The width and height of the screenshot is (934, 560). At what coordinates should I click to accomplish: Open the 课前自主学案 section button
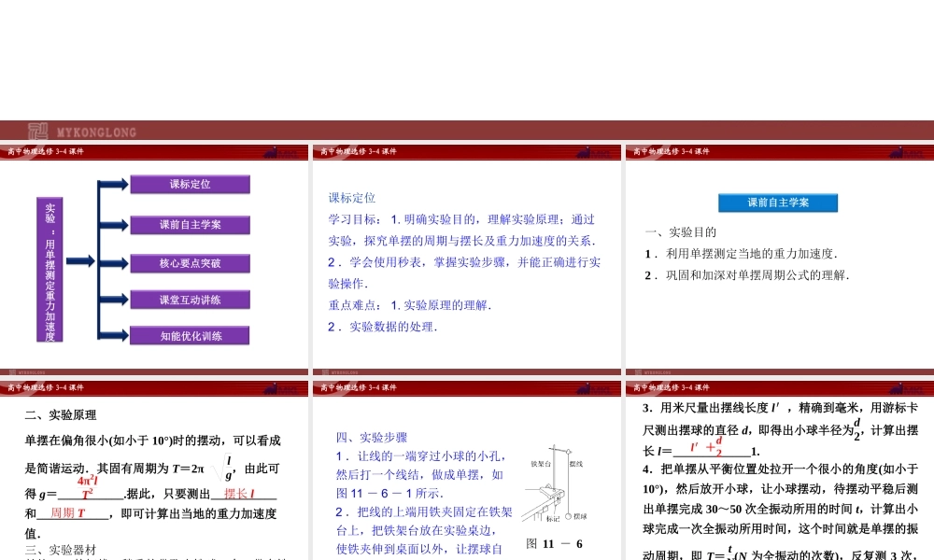[778, 203]
